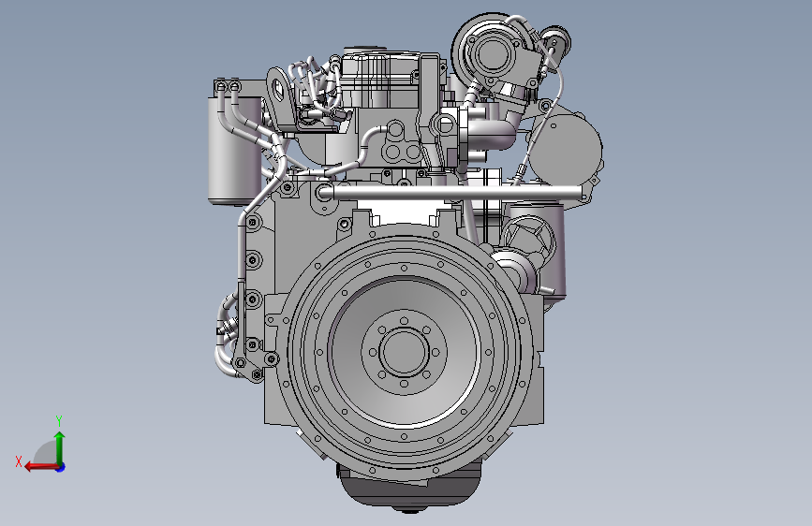Click the blue Z axis dot on triad
Viewport: 812px width, 526px height.
pos(61,468)
